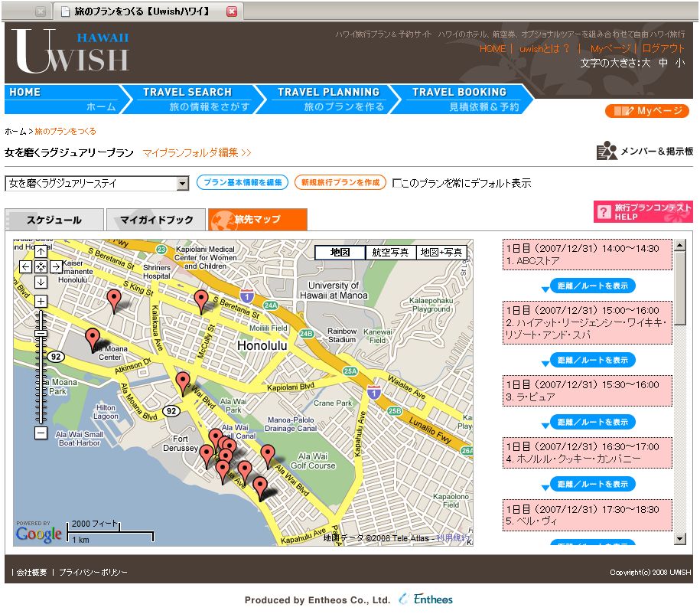Viewport: 700px width, 614px height.
Task: Click the red pin on S Beretania St near McCully
Action: pos(201,301)
